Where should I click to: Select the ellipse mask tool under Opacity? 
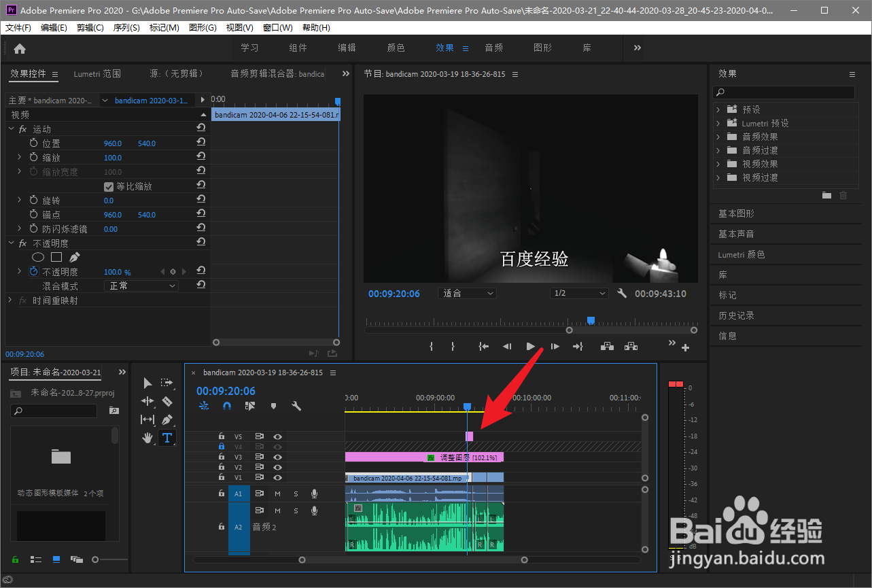39,257
